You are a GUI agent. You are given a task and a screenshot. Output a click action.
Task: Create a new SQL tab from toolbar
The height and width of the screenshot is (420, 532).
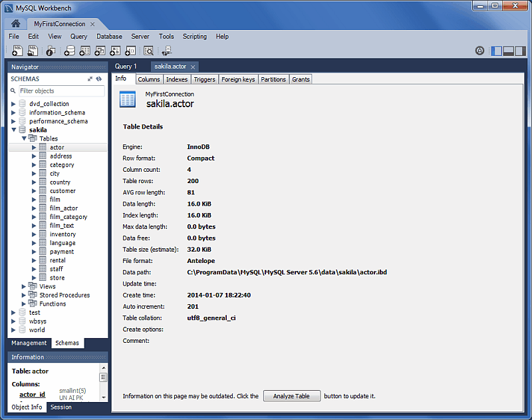tap(18, 51)
